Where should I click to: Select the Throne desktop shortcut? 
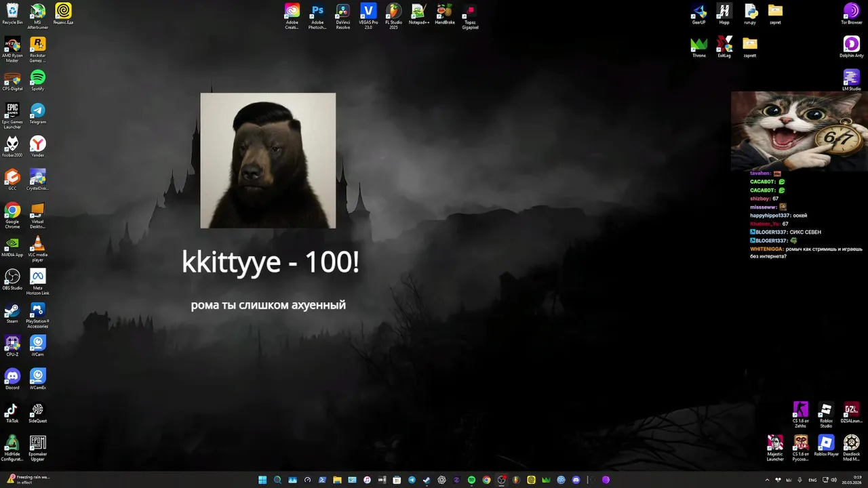coord(699,47)
